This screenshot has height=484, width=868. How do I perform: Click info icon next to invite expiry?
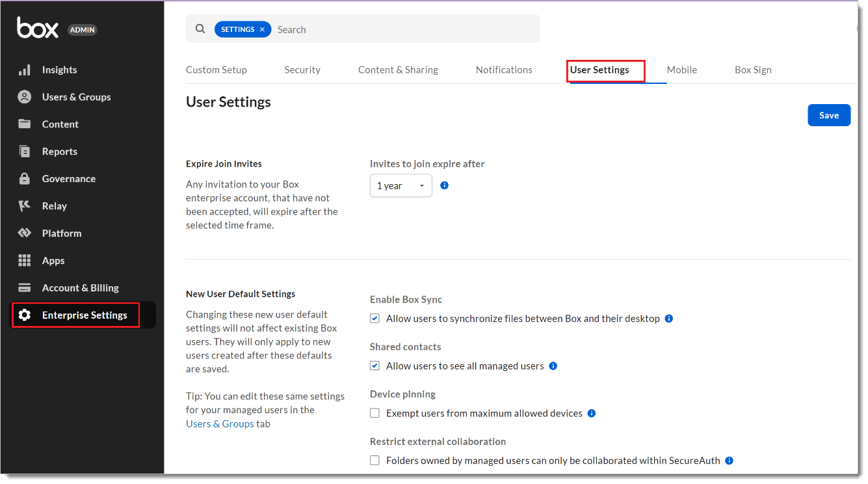(445, 185)
